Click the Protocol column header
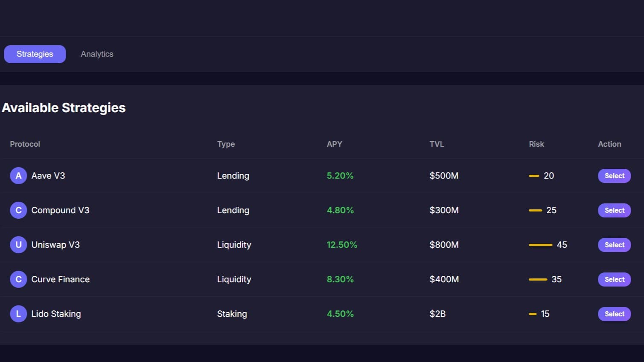 point(25,144)
